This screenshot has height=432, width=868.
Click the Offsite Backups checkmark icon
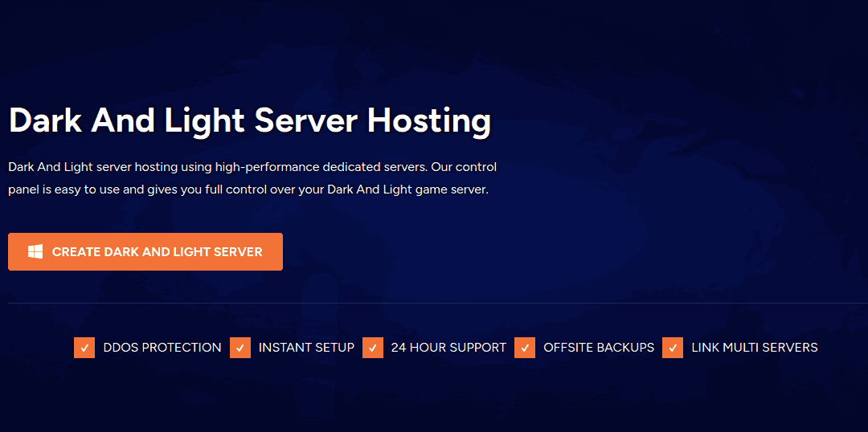click(x=525, y=348)
